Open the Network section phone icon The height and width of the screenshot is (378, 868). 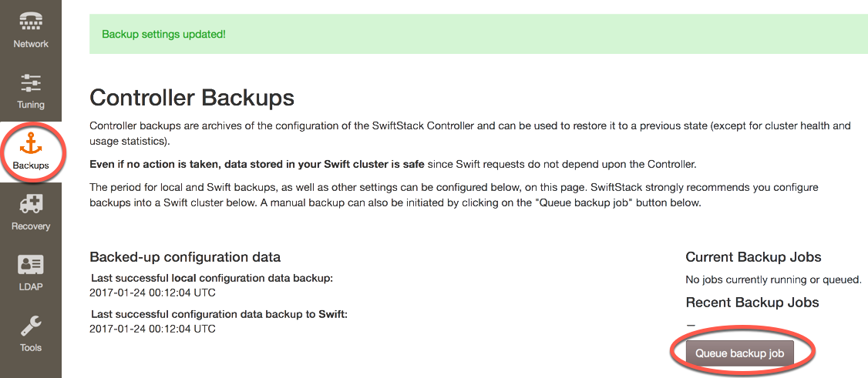tap(30, 22)
